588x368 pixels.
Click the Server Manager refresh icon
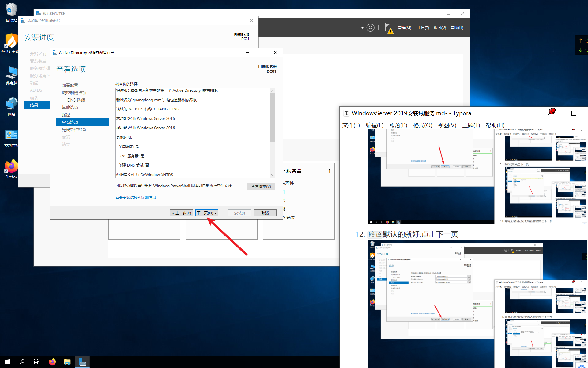(370, 28)
